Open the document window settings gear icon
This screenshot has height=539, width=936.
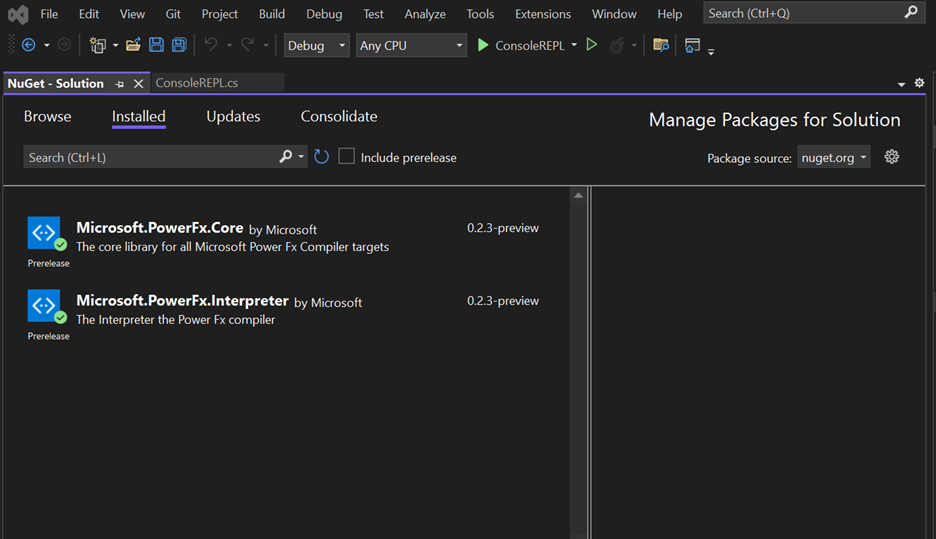919,83
